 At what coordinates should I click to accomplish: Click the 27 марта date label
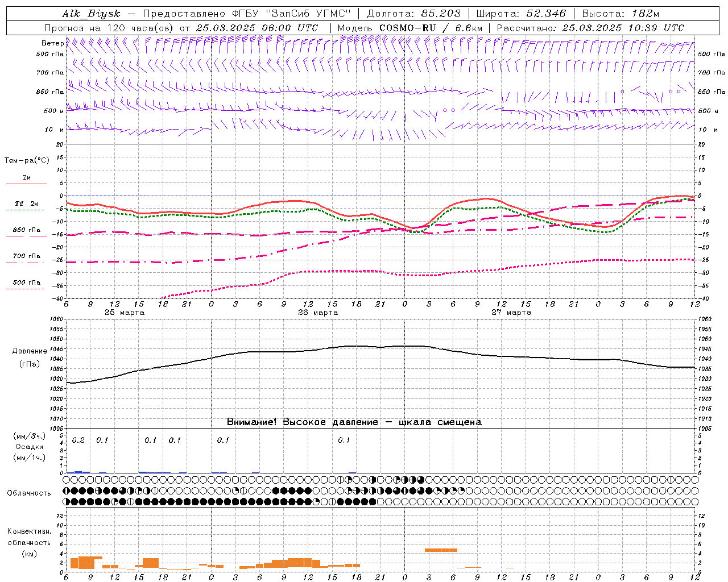511,313
